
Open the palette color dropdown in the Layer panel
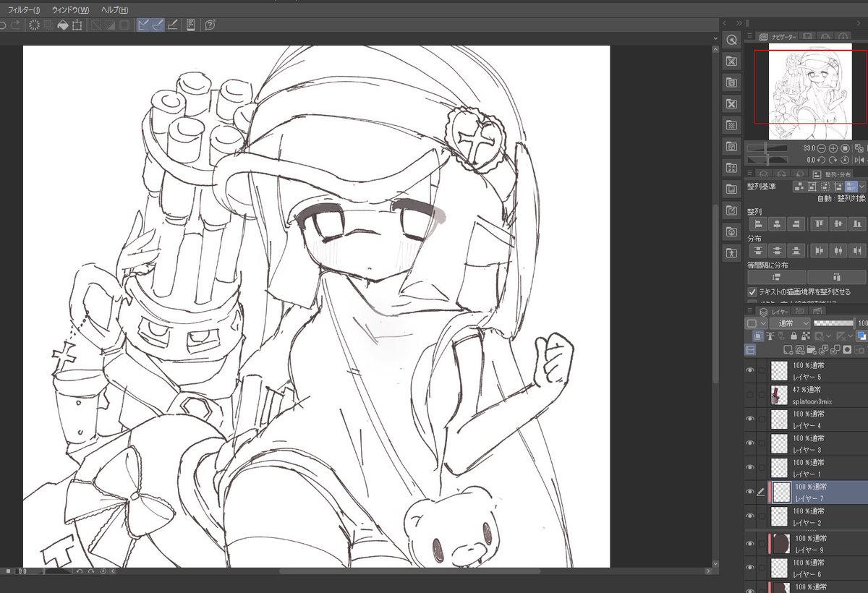[x=757, y=323]
